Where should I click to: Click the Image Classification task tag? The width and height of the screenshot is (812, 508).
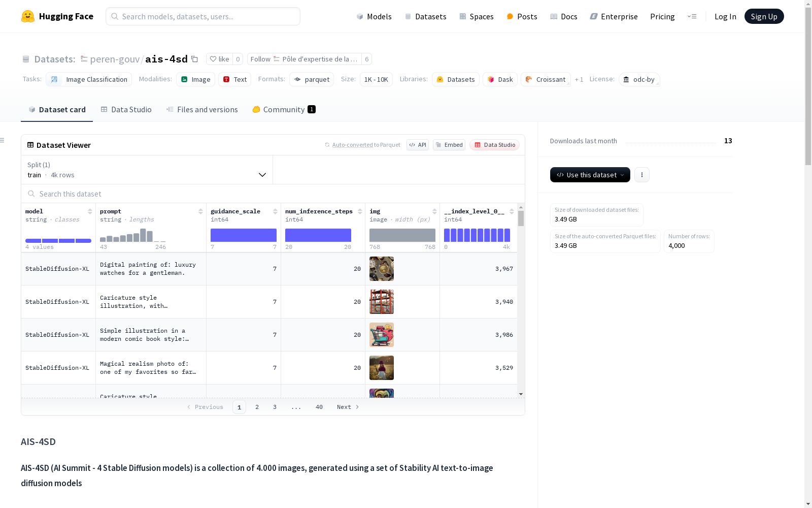point(89,79)
